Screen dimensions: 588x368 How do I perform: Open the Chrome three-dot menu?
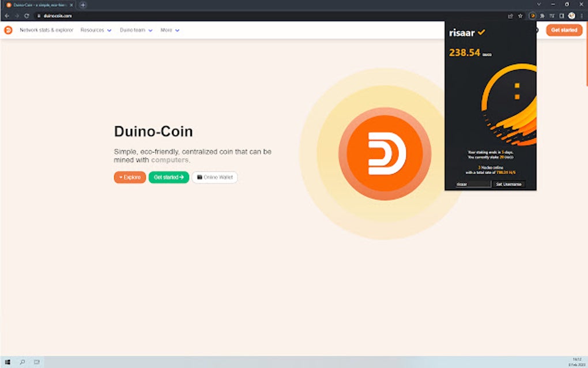click(x=582, y=16)
